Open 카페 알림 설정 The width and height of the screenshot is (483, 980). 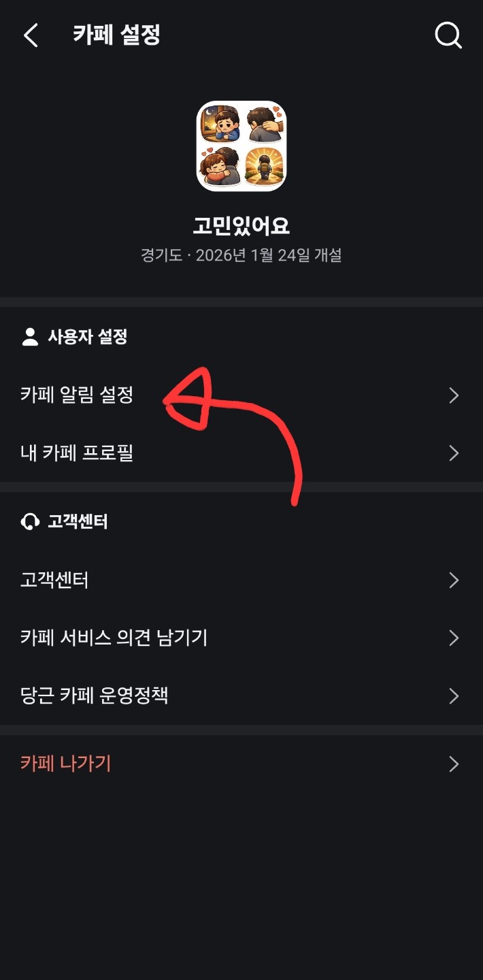tap(241, 395)
